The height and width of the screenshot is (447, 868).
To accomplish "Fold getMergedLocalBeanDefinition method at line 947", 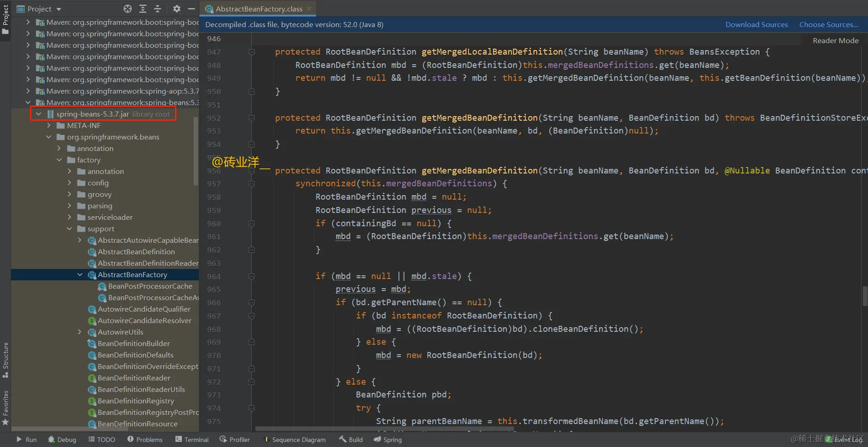I will [x=252, y=52].
